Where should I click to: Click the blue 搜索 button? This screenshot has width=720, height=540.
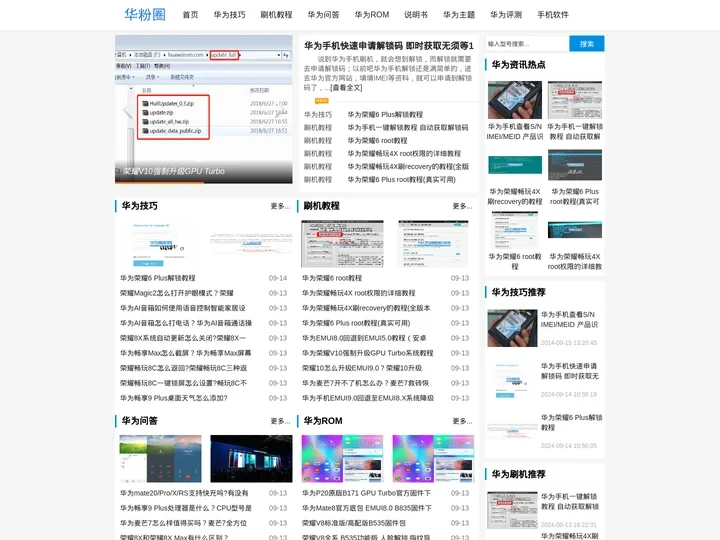(586, 44)
